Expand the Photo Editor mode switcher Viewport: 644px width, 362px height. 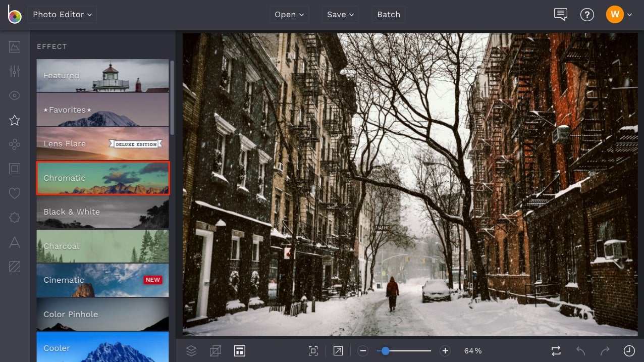click(62, 14)
